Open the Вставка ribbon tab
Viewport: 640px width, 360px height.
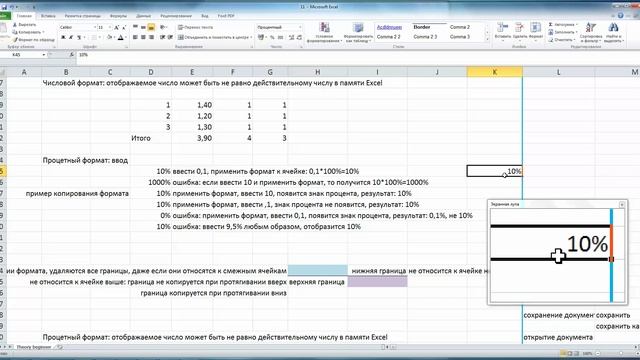pyautogui.click(x=48, y=16)
